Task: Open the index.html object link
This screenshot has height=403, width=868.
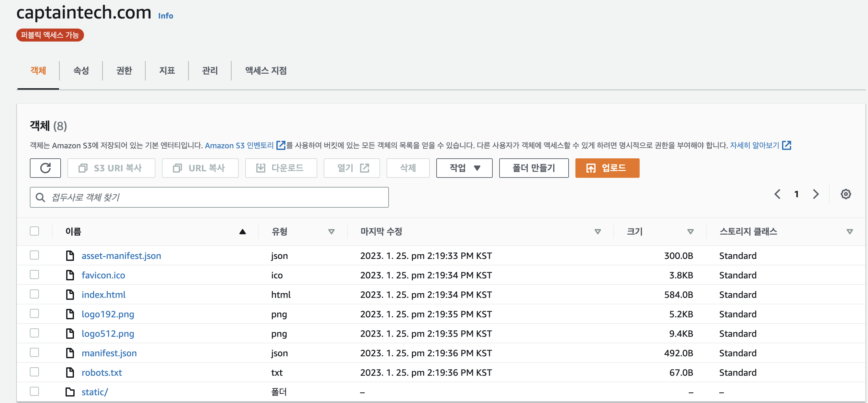Action: click(103, 295)
